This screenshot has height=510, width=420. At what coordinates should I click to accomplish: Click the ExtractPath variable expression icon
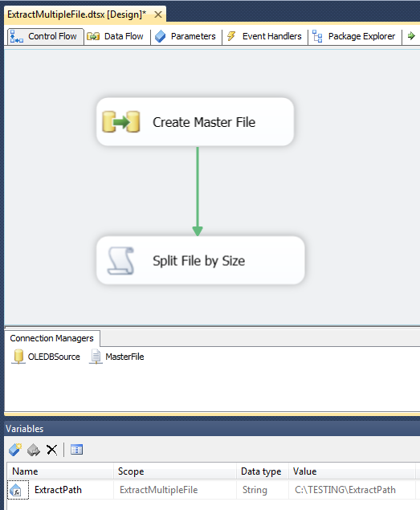(15, 490)
